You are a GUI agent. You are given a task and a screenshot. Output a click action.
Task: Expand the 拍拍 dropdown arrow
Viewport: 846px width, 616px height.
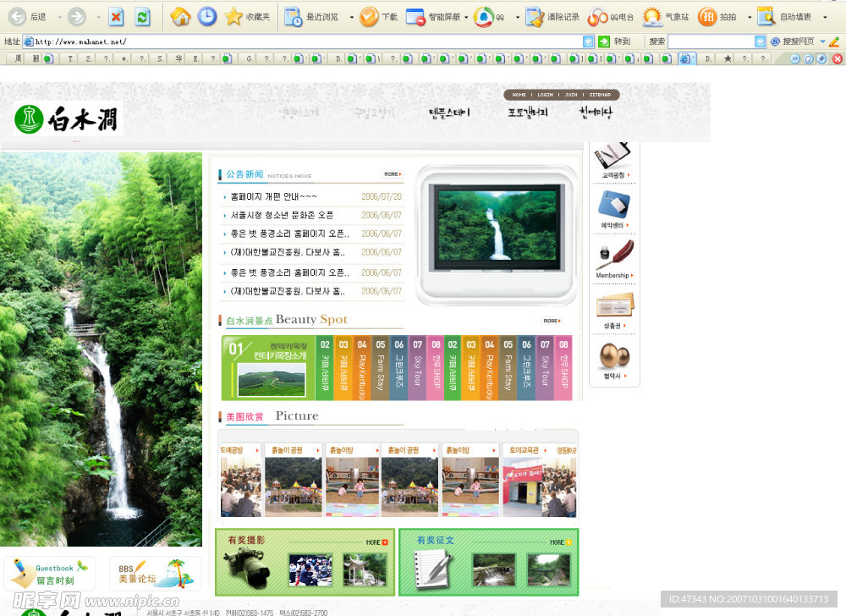tap(750, 17)
